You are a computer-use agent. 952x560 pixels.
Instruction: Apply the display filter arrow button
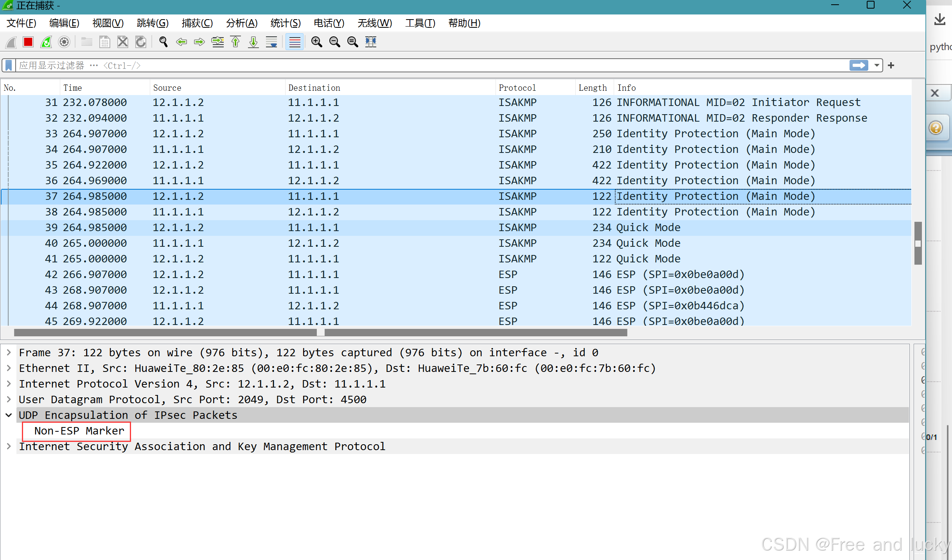pyautogui.click(x=859, y=65)
